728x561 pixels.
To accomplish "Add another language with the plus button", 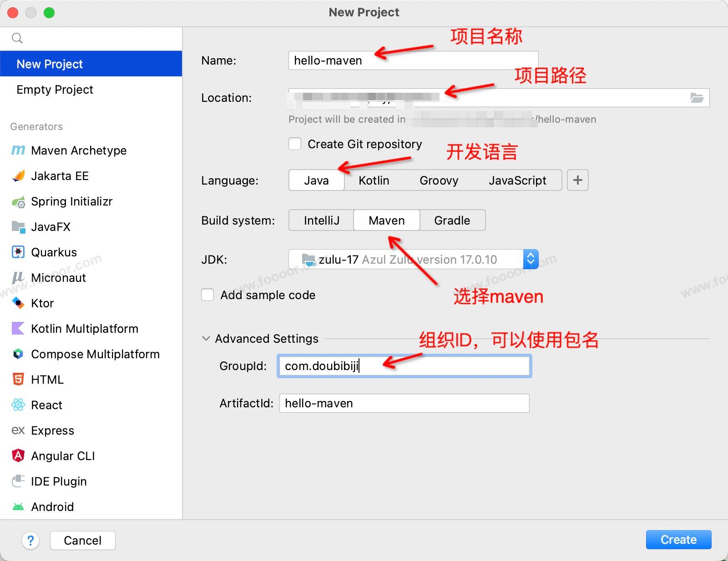I will point(577,180).
